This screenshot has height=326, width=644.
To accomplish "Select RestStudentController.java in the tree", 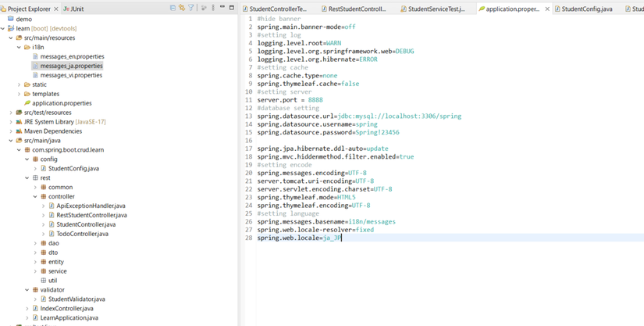I will point(91,215).
